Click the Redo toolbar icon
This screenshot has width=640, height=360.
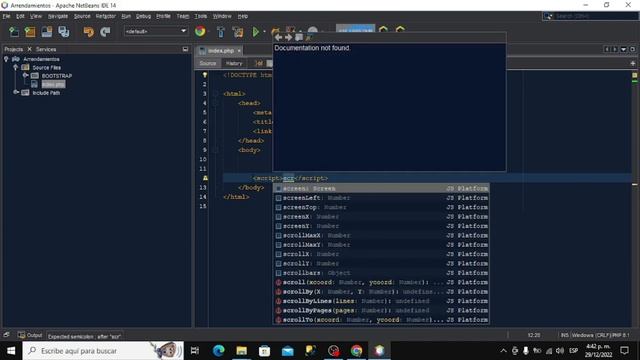tap(105, 32)
